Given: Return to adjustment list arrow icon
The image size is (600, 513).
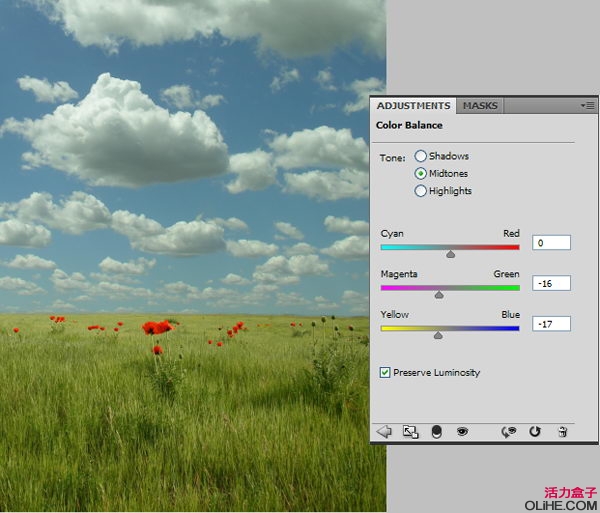Looking at the screenshot, I should (x=384, y=432).
